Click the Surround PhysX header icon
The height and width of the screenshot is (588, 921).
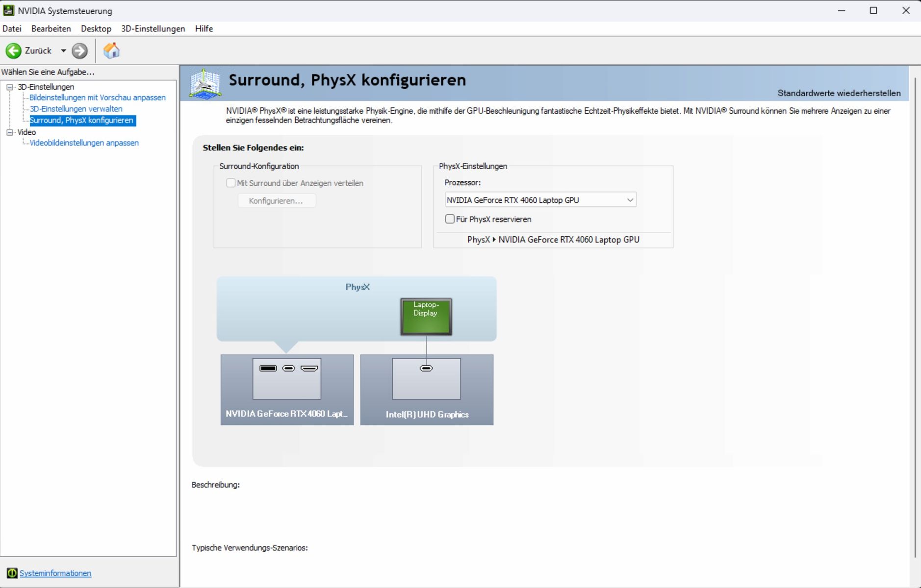(205, 83)
